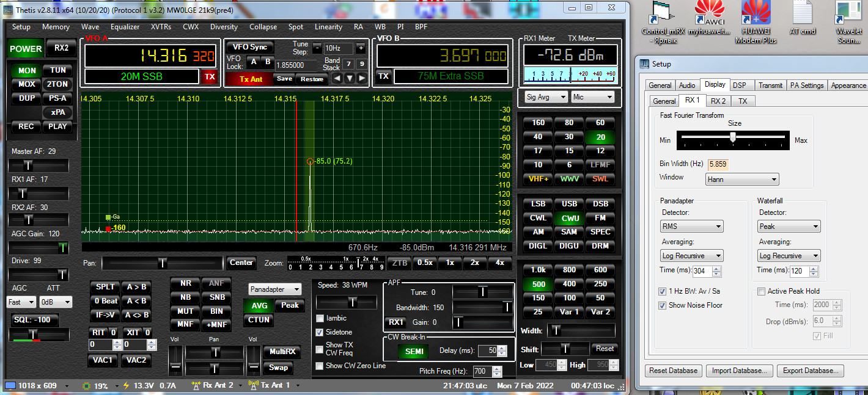
Task: Open the AGC Fast dropdown
Action: click(21, 302)
